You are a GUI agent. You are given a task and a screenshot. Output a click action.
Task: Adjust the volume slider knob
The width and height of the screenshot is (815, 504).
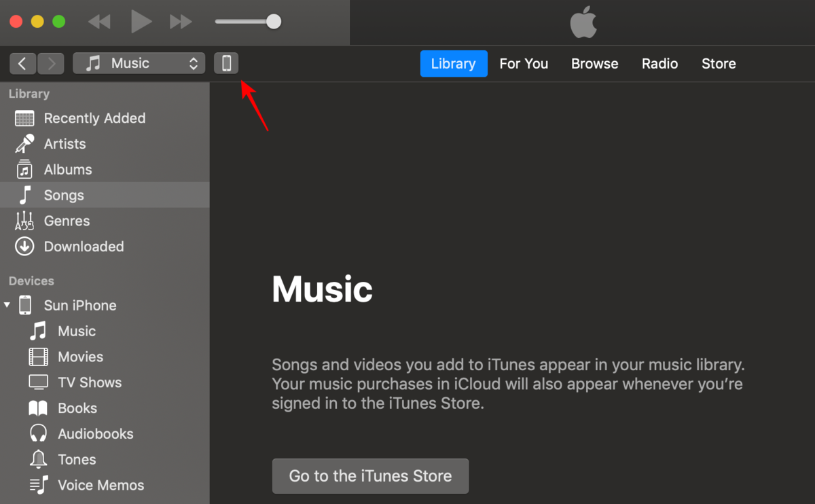point(274,22)
